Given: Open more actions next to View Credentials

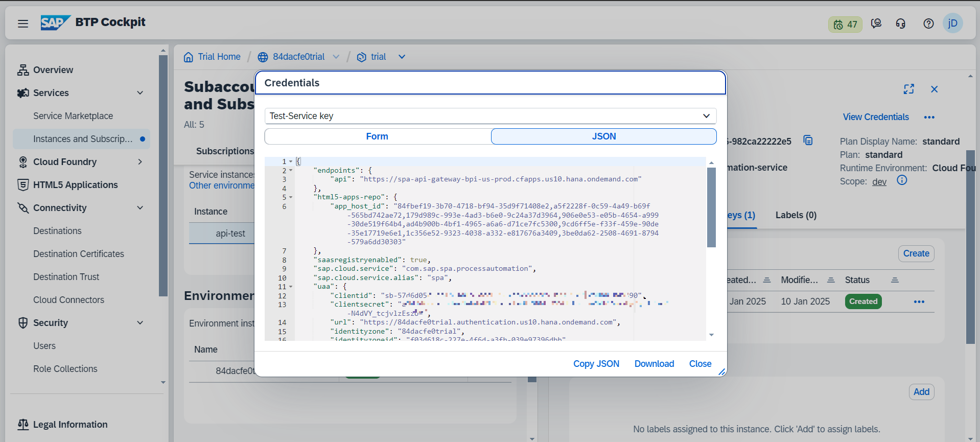Looking at the screenshot, I should point(929,118).
